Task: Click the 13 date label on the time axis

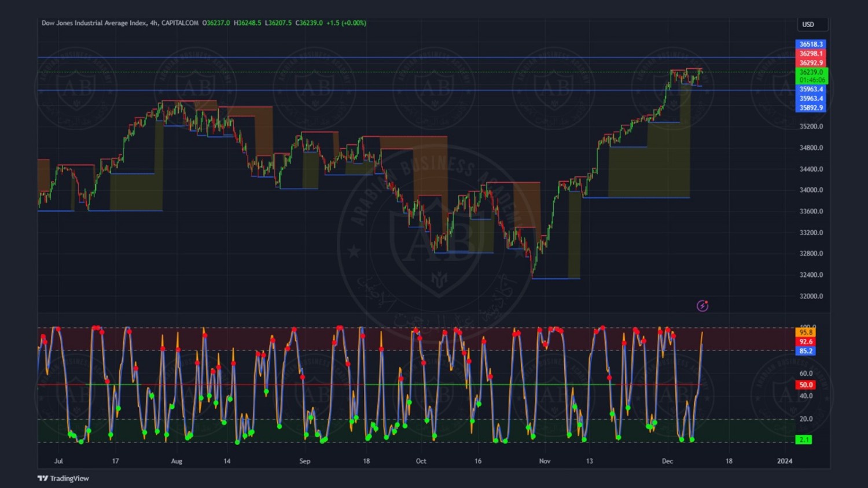Action: tap(589, 461)
